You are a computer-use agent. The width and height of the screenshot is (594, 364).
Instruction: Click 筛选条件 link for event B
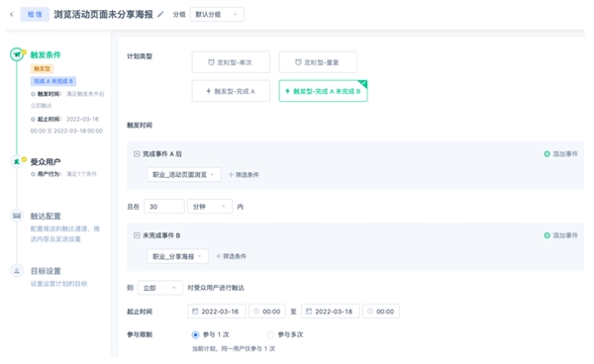(x=231, y=256)
